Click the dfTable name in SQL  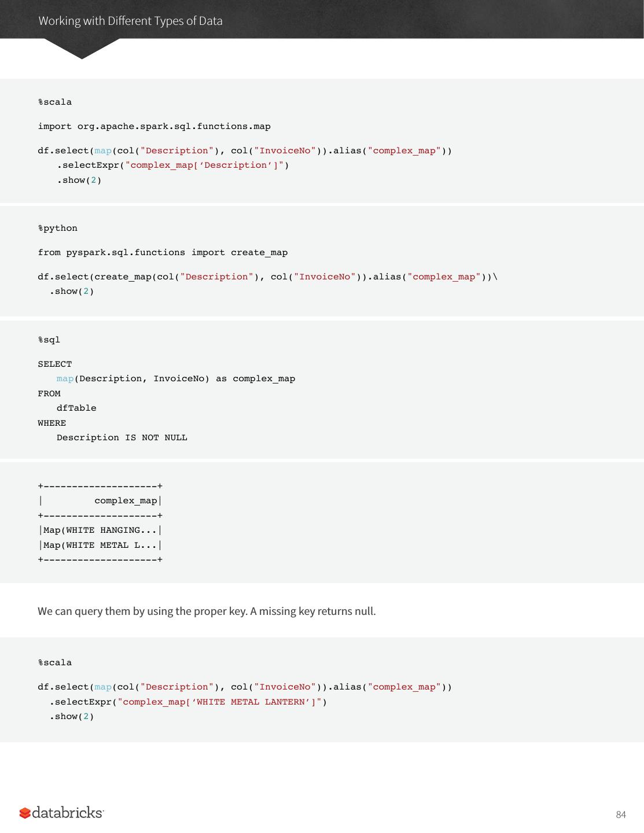pos(76,408)
